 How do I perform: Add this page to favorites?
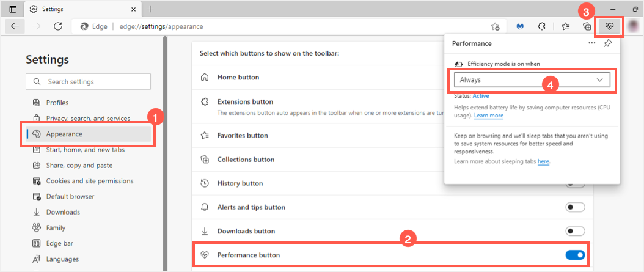coord(496,26)
